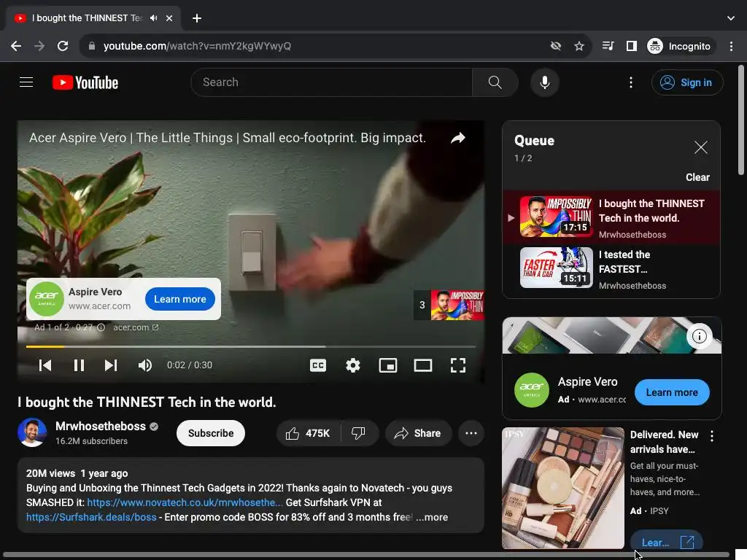The height and width of the screenshot is (560, 747).
Task: Open IPSY ad options three dots
Action: coord(712,436)
